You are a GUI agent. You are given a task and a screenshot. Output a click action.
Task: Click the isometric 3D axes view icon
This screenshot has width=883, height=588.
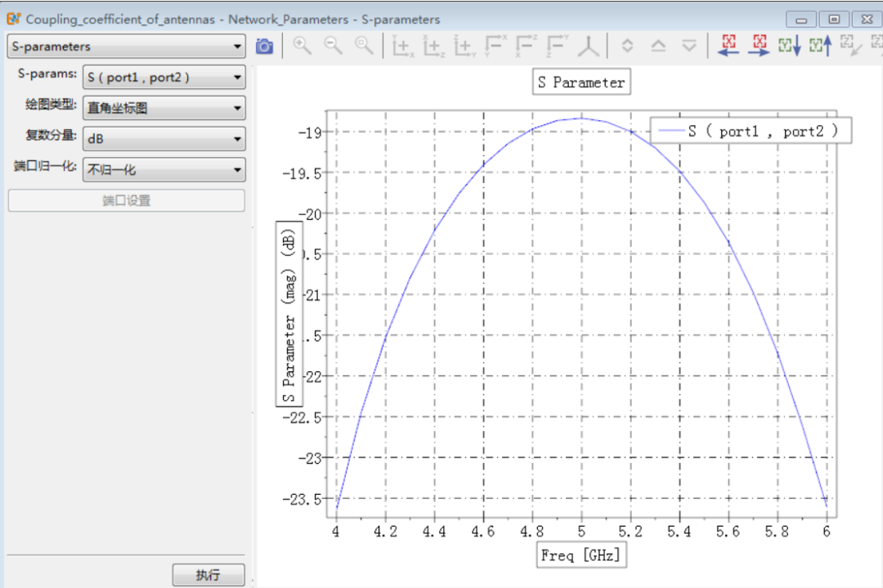[589, 46]
